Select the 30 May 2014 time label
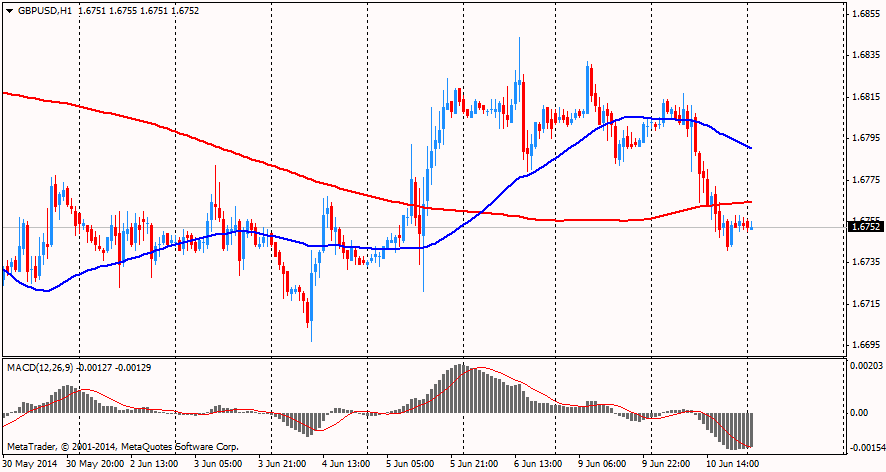886x472 pixels. point(30,464)
